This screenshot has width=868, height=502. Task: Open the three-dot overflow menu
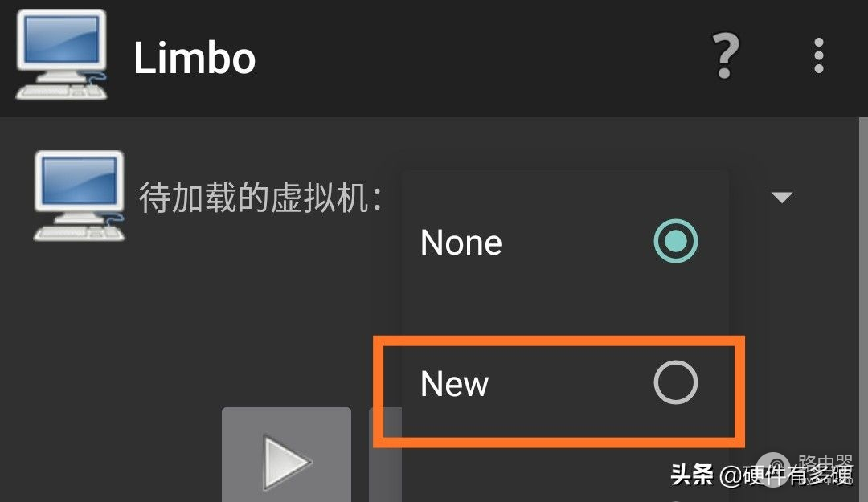tap(819, 55)
